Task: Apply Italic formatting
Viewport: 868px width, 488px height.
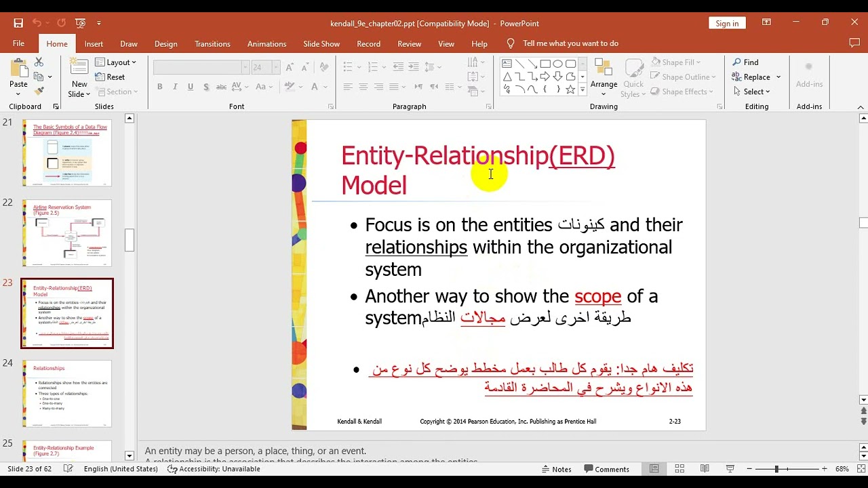Action: click(x=175, y=87)
